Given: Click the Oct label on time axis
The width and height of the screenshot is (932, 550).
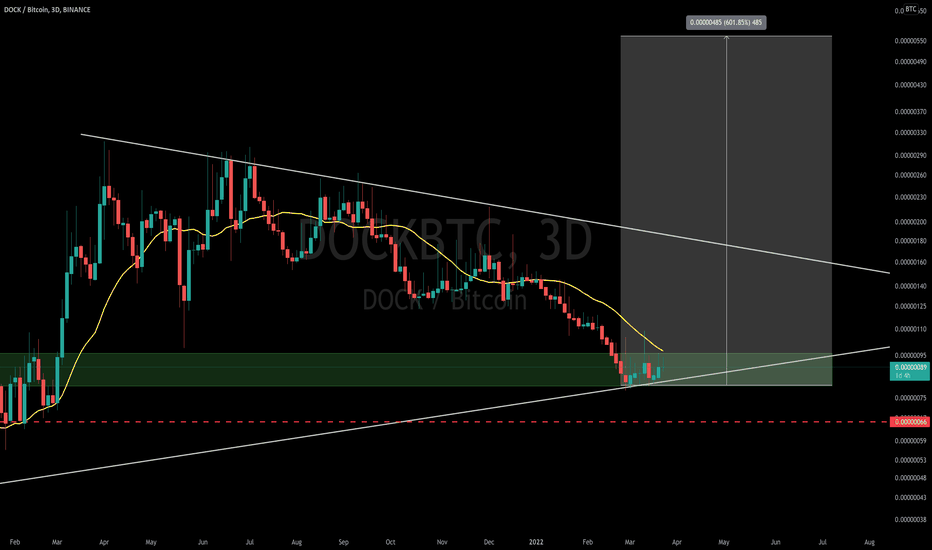Looking at the screenshot, I should (390, 542).
